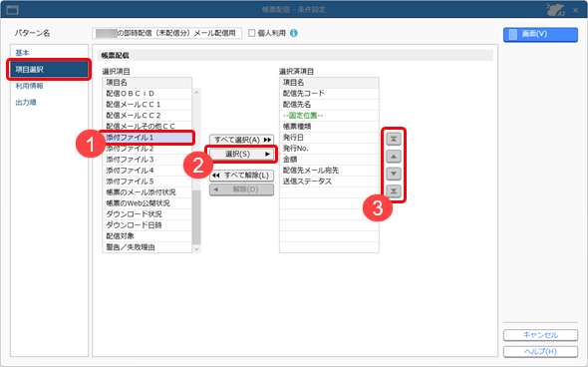This screenshot has height=367, width=588.
Task: Select 添付ファイル5 in the list
Action: coord(147,182)
